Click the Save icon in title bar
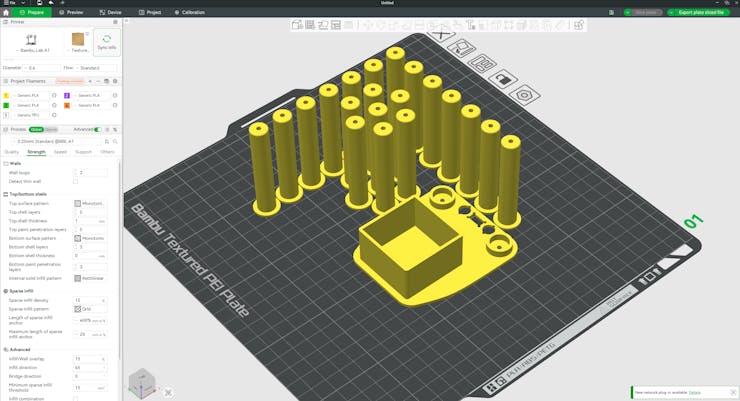This screenshot has width=740, height=401. [x=39, y=3]
